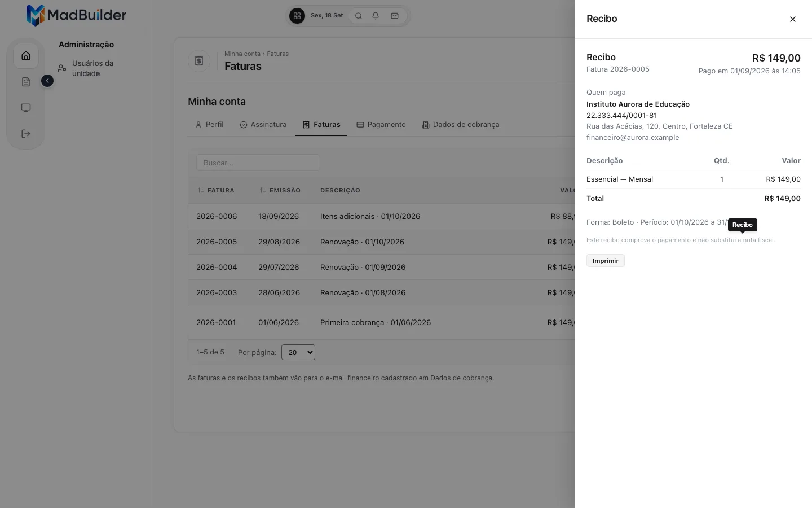Click 'Fatura 2026-0005' in receipt header
Screen dimensions: 812x508
(x=618, y=69)
